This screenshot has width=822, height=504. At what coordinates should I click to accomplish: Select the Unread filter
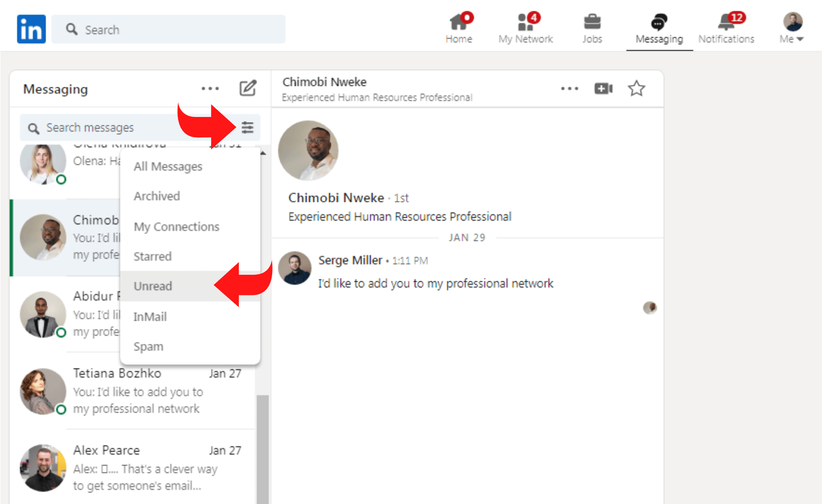[152, 286]
